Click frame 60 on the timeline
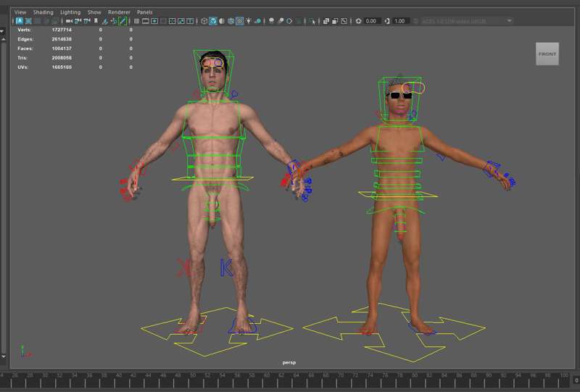 [x=267, y=378]
